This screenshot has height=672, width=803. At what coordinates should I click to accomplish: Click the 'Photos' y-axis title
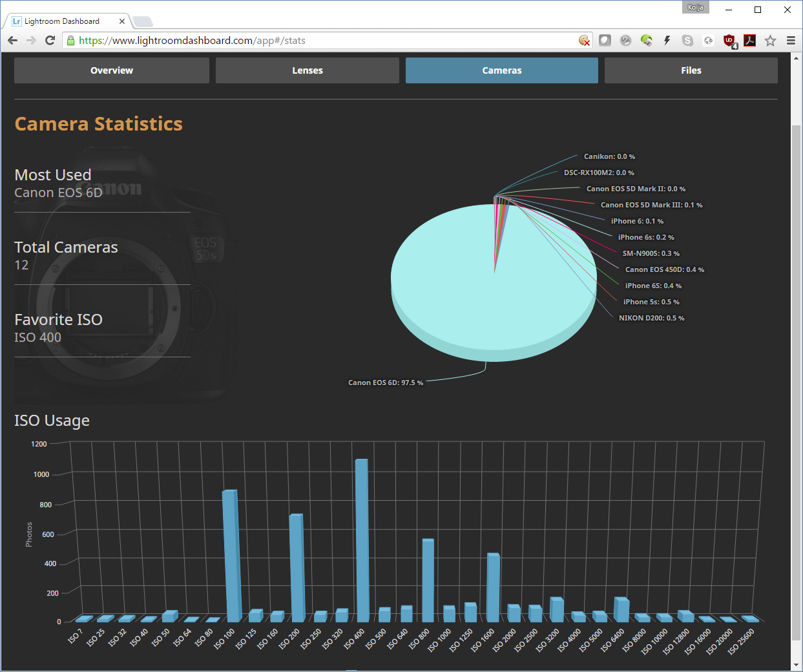(28, 534)
